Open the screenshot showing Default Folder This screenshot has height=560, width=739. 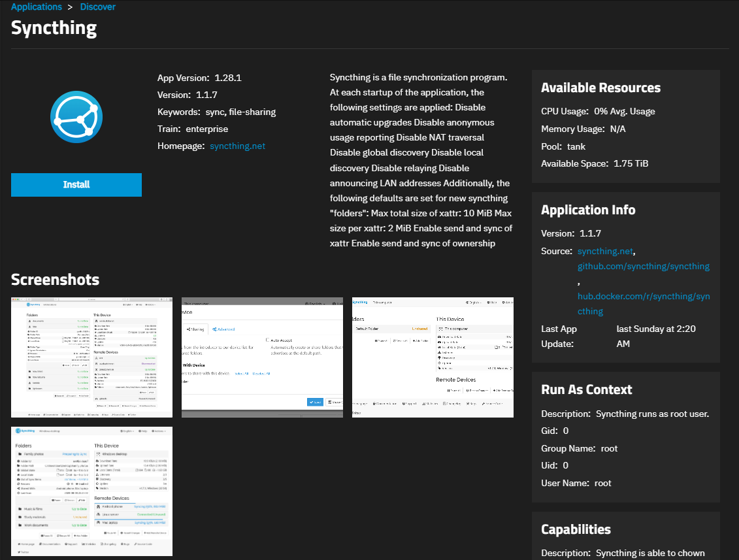click(x=433, y=357)
